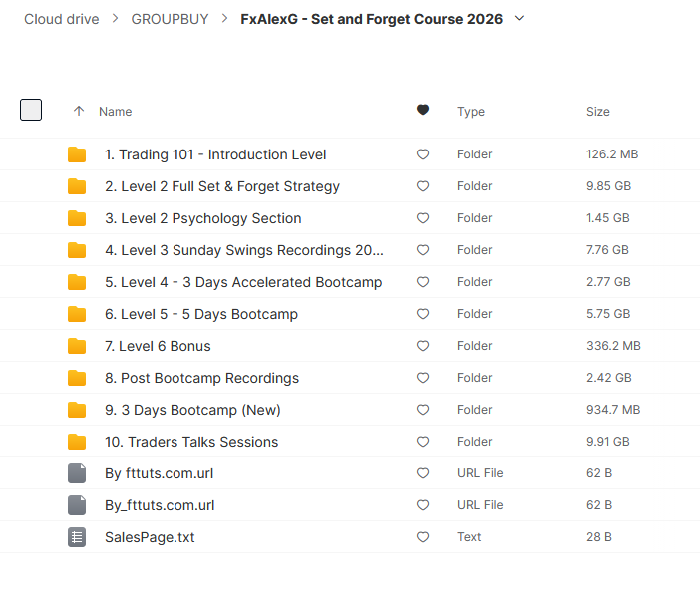The image size is (700, 603).
Task: Open the GROUPBUY breadcrumb folder
Action: click(171, 19)
